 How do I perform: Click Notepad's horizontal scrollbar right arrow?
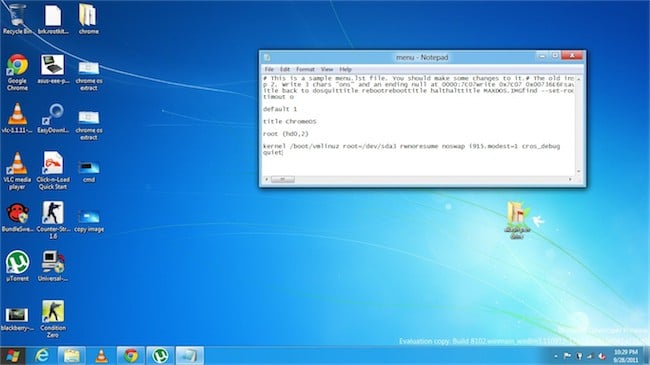(x=570, y=179)
